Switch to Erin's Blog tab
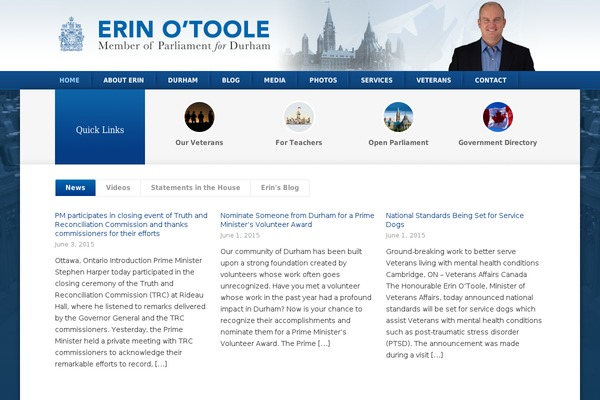 pyautogui.click(x=280, y=188)
